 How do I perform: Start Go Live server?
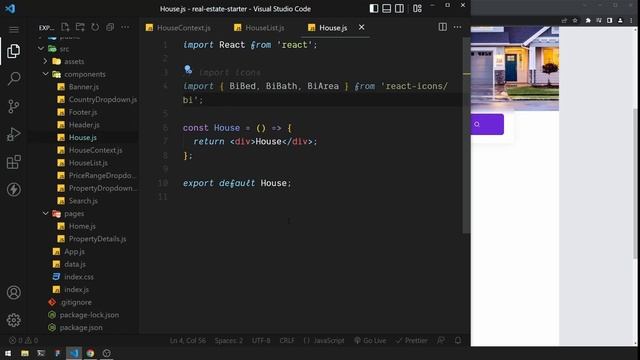coord(370,340)
